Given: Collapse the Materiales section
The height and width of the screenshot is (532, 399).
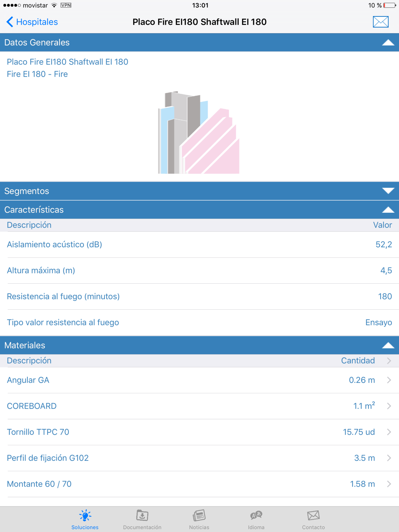Looking at the screenshot, I should [x=388, y=345].
